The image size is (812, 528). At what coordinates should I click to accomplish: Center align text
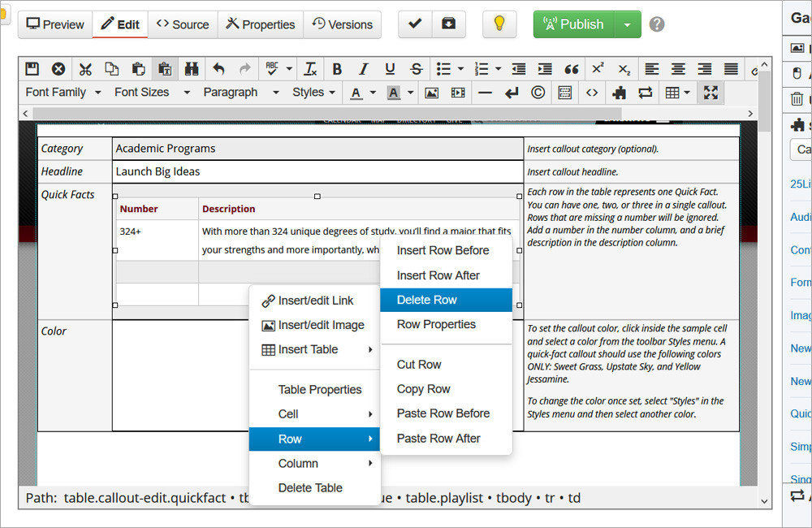click(678, 69)
